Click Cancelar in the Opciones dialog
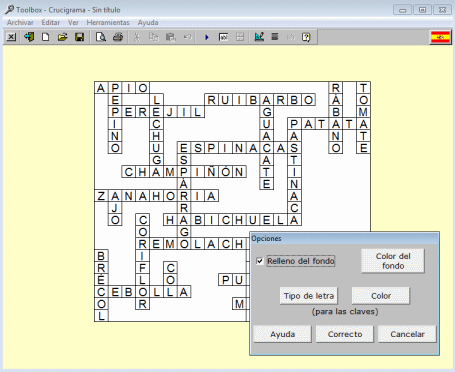Image resolution: width=455 pixels, height=372 pixels. click(x=407, y=334)
